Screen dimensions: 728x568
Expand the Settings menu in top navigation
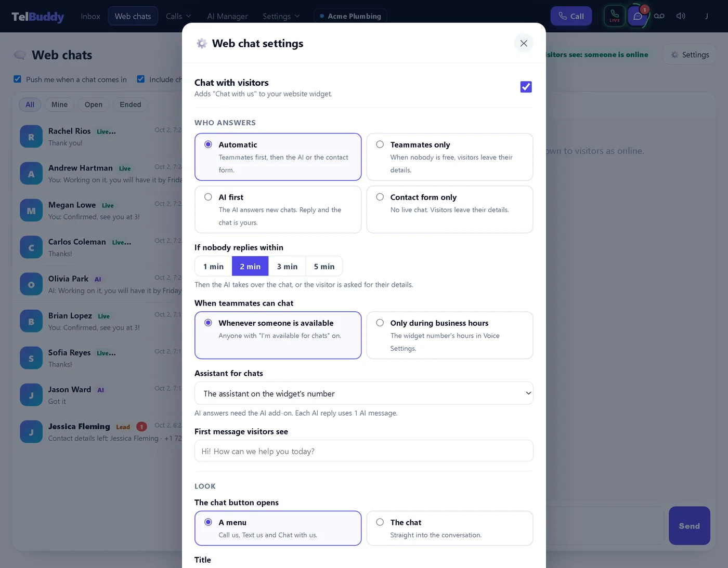coord(281,16)
